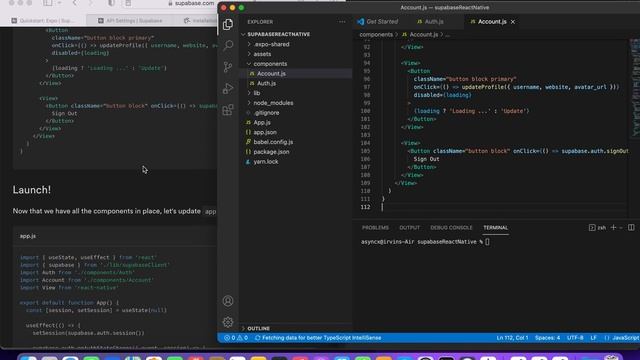Split the terminal panel
The image size is (640, 360).
(631, 227)
